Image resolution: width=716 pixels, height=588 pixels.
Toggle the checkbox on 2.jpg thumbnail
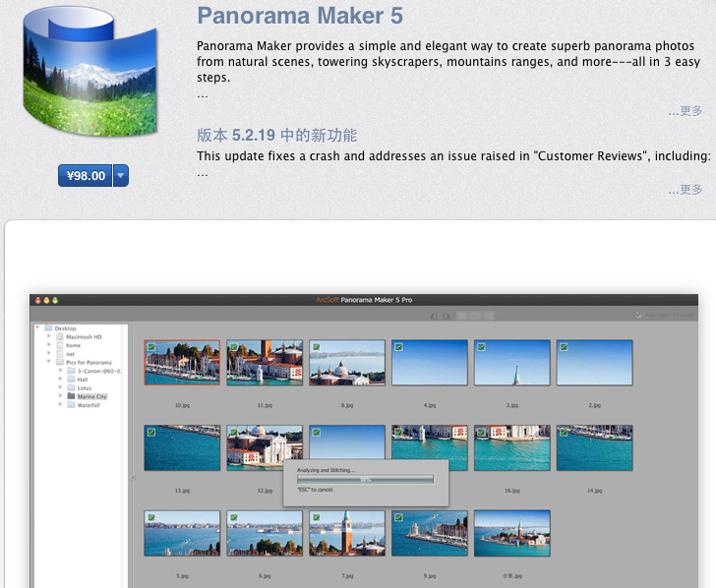564,347
